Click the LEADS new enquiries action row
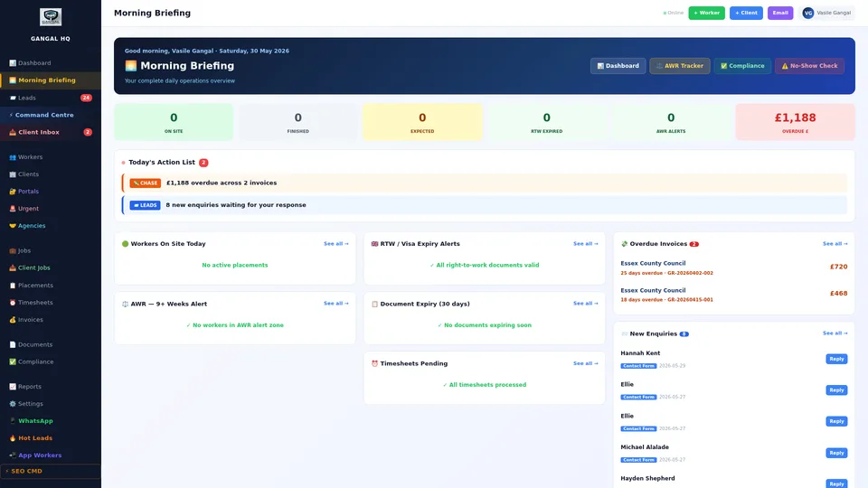This screenshot has width=868, height=488. click(485, 205)
